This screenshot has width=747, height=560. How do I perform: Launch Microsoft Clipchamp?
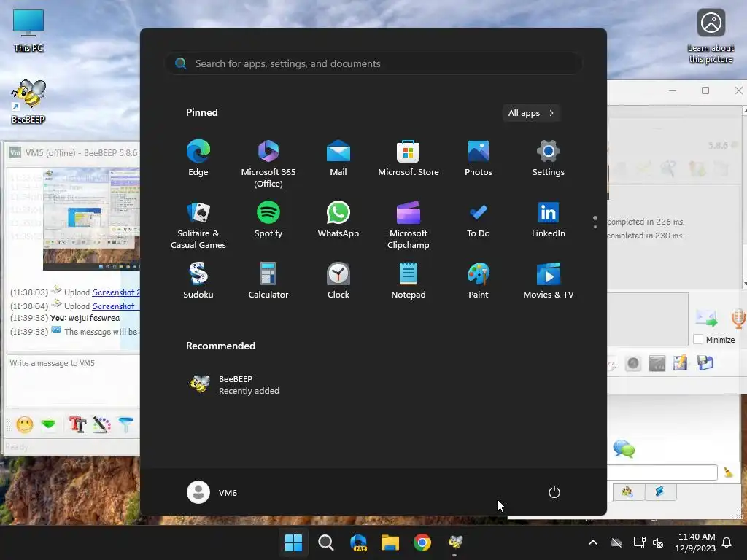click(409, 225)
